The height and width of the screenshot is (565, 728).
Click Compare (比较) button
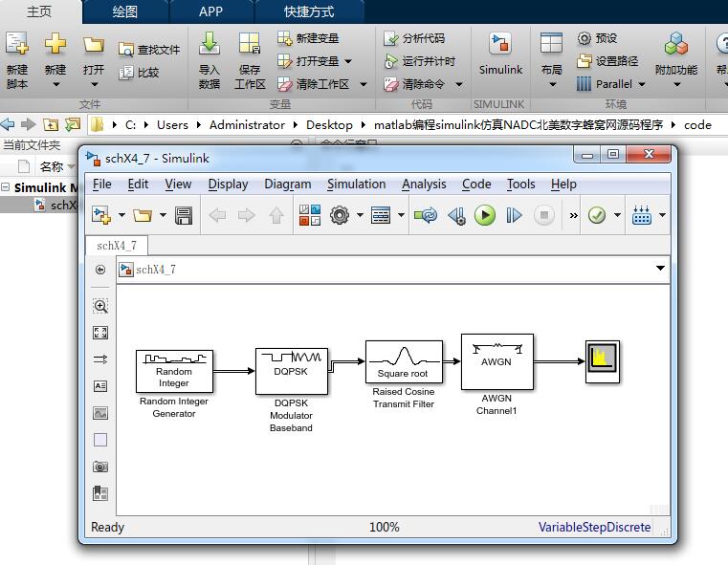point(139,73)
